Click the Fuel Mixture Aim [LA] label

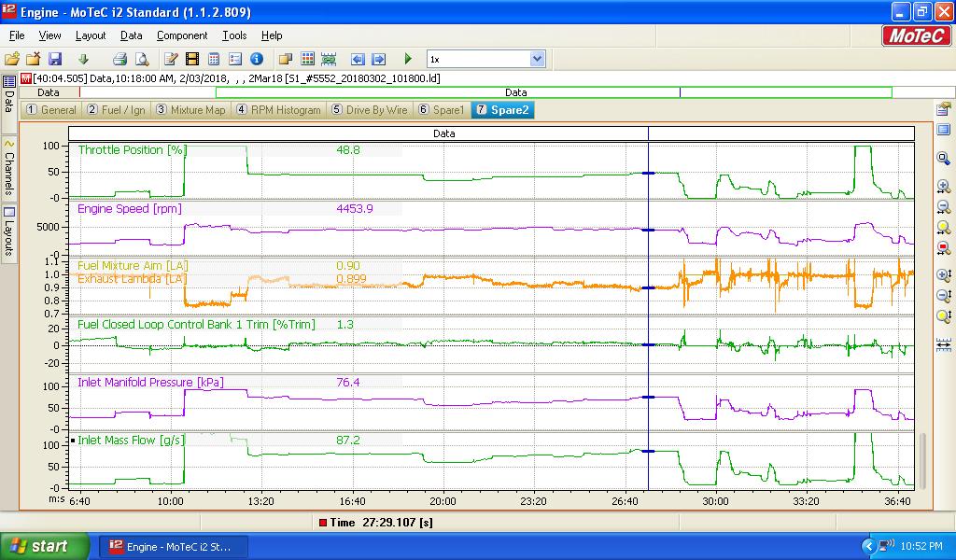coord(133,266)
